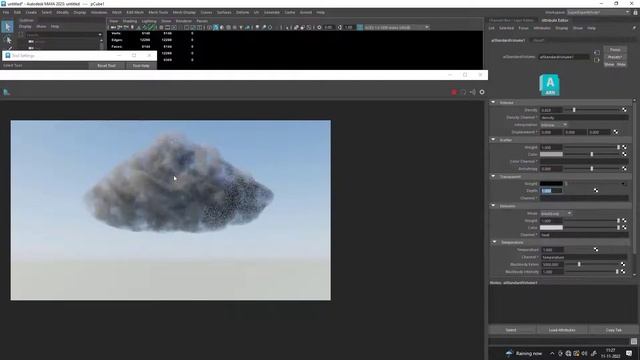The width and height of the screenshot is (640, 360).
Task: Click the Select button at panel bottom
Action: click(511, 330)
